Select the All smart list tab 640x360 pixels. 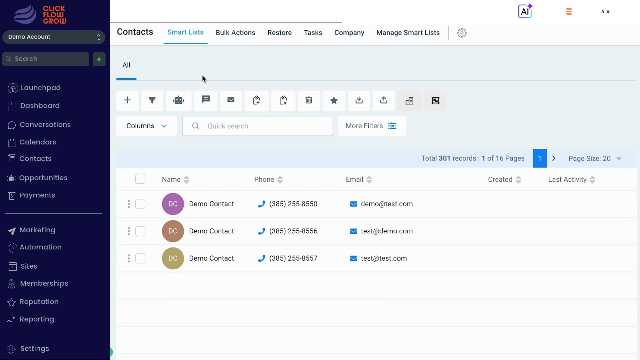[126, 65]
